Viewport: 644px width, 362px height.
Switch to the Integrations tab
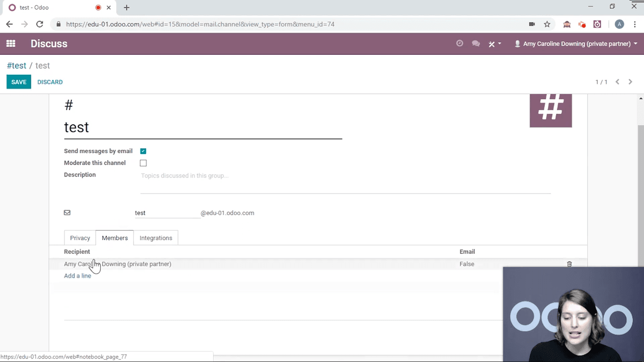pos(155,238)
